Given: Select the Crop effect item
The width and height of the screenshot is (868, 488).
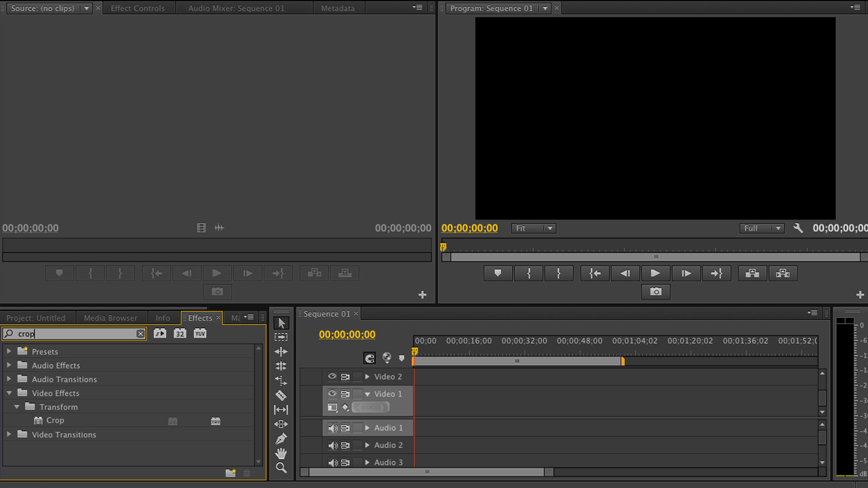Looking at the screenshot, I should (55, 421).
